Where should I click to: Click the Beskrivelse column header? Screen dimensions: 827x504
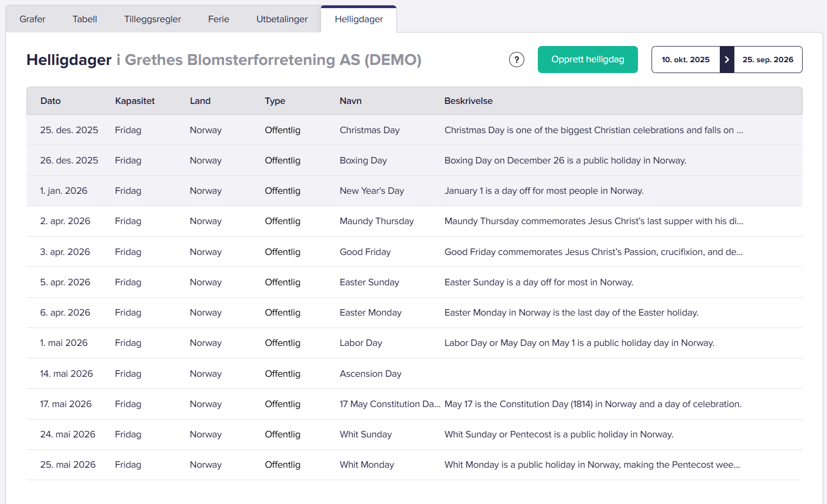[x=468, y=101]
